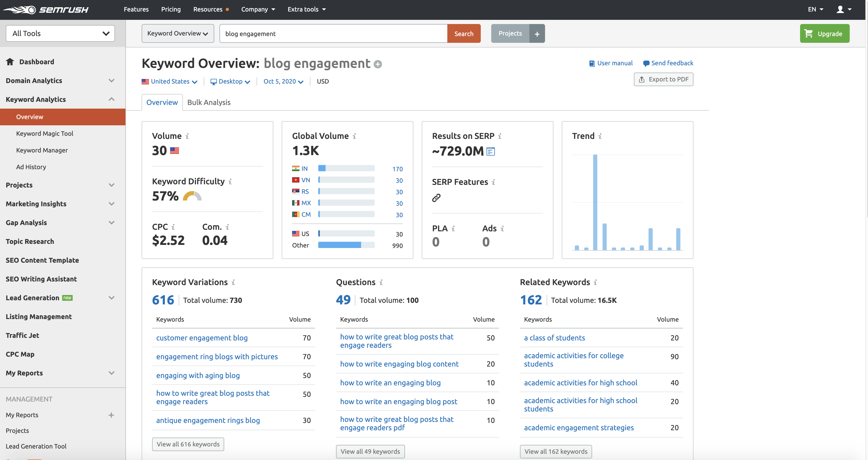Open Dashboard via the home icon

click(x=10, y=62)
